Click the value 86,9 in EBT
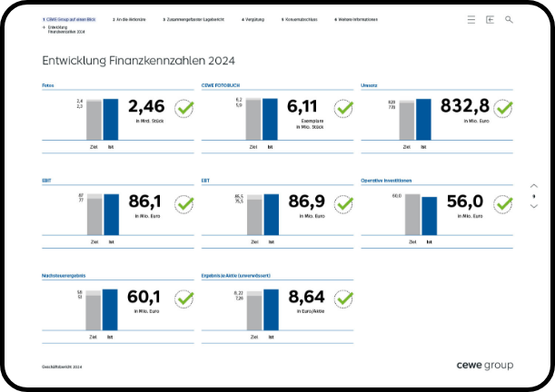 [306, 201]
